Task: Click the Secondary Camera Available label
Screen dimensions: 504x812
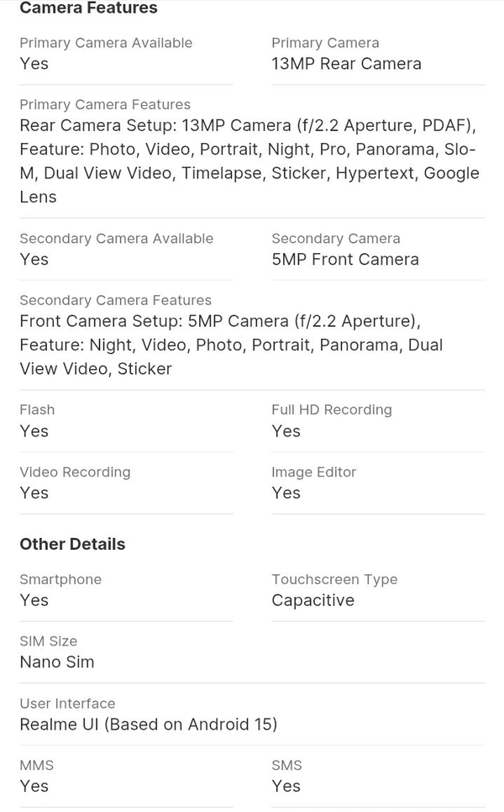Action: [x=117, y=239]
